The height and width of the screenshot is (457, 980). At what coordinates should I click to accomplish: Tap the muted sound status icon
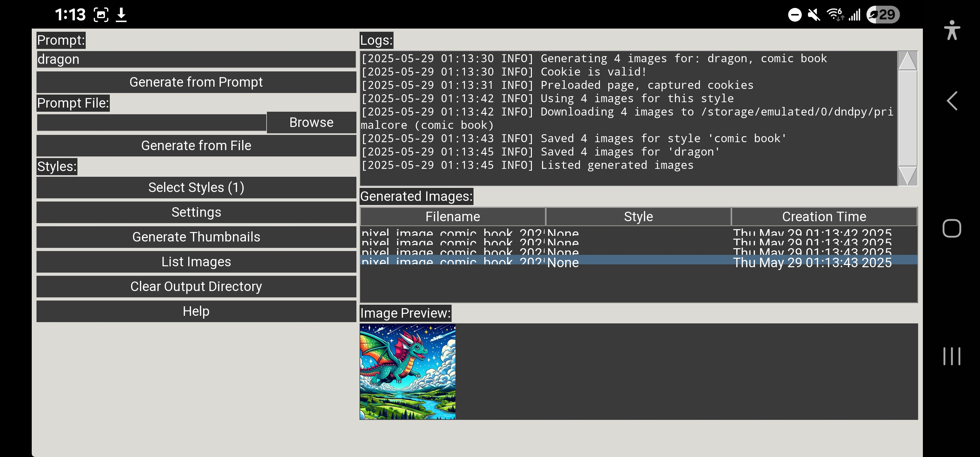click(x=814, y=15)
